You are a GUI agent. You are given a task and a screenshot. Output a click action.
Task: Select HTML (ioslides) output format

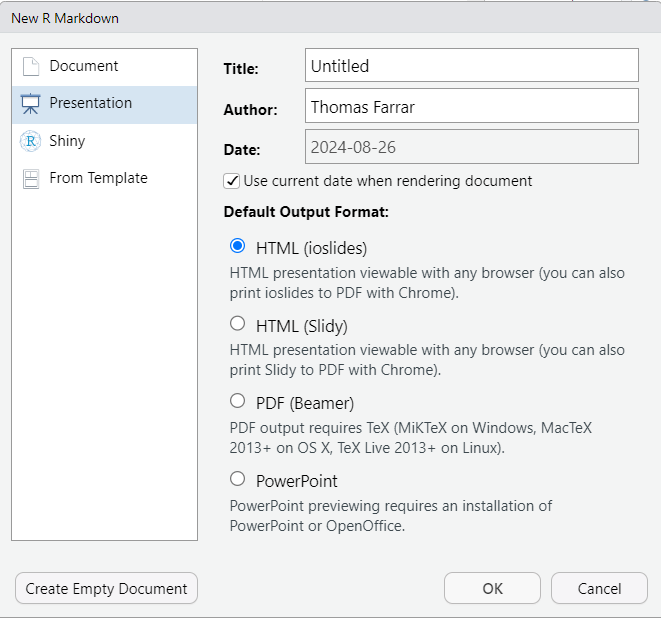tap(237, 246)
